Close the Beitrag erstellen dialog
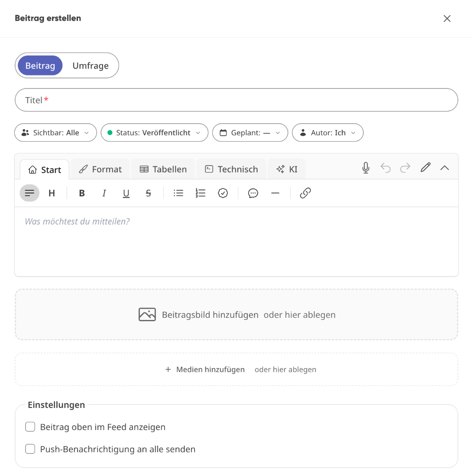 point(447,19)
